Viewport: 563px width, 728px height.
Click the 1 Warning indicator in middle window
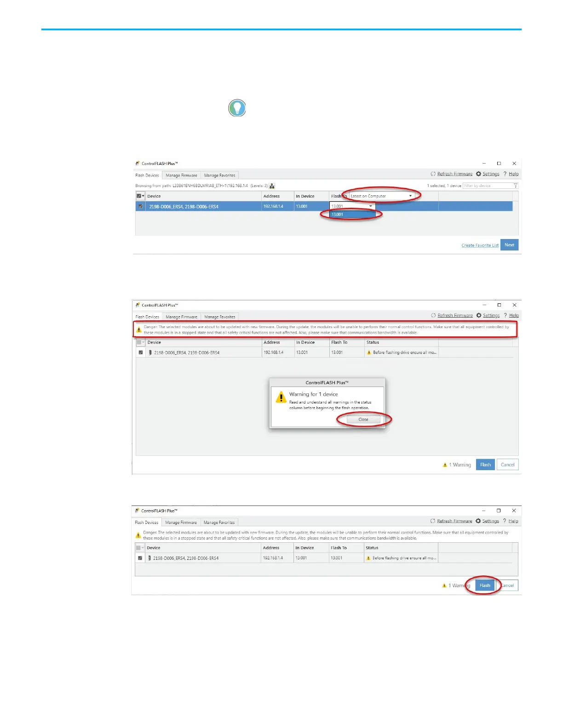pyautogui.click(x=457, y=465)
